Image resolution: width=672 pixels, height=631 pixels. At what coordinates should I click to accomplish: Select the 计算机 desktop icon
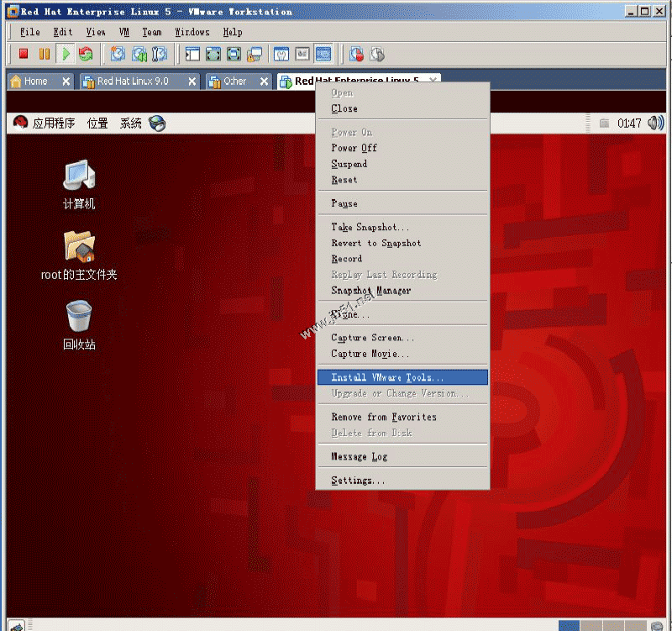point(79,185)
